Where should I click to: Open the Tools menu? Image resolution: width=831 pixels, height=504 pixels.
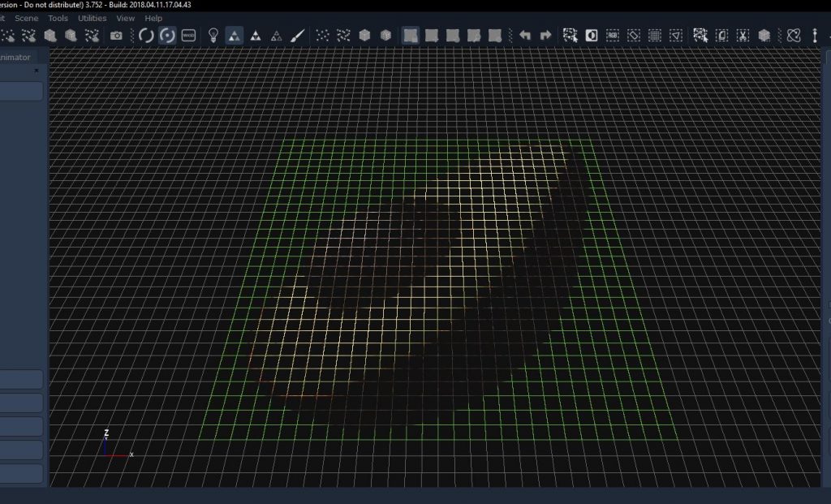(57, 18)
